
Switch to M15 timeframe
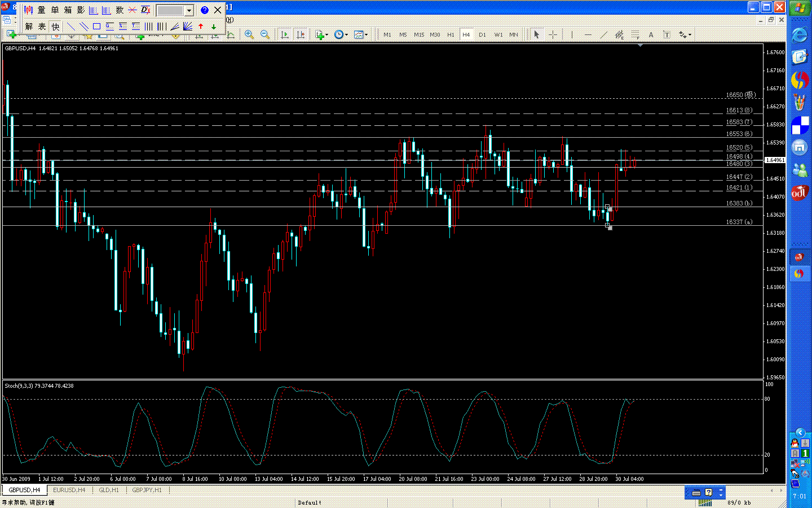[x=419, y=34]
